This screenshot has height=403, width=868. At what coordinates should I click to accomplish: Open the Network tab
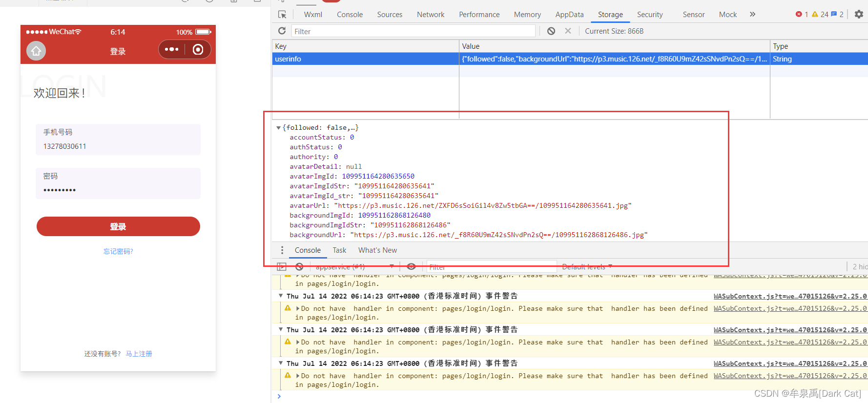pos(431,15)
